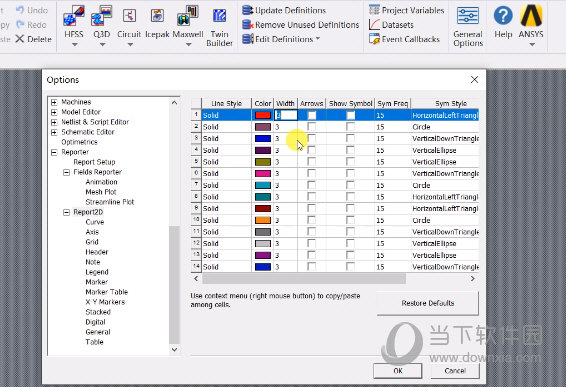This screenshot has height=387, width=566.
Task: Click the Width field in row 1
Action: coord(286,115)
